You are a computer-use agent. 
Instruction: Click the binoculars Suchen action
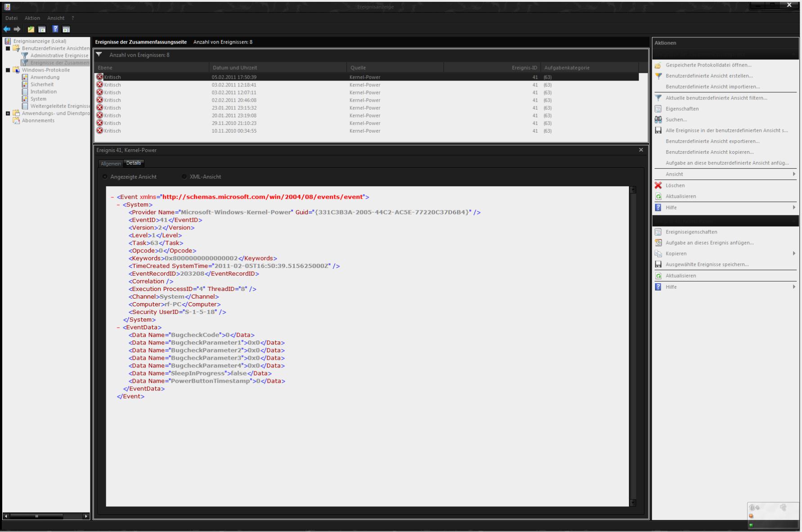click(x=676, y=120)
